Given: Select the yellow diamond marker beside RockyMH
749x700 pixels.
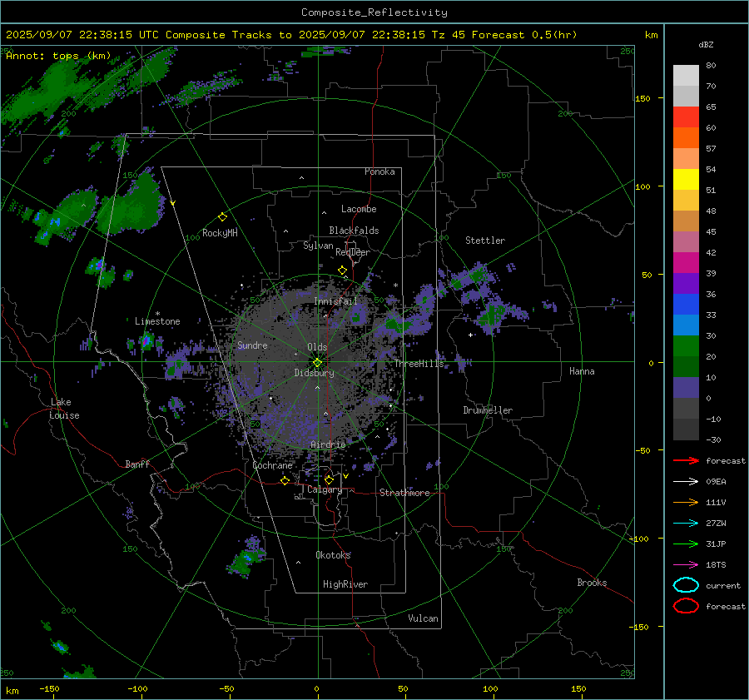Looking at the screenshot, I should click(222, 217).
